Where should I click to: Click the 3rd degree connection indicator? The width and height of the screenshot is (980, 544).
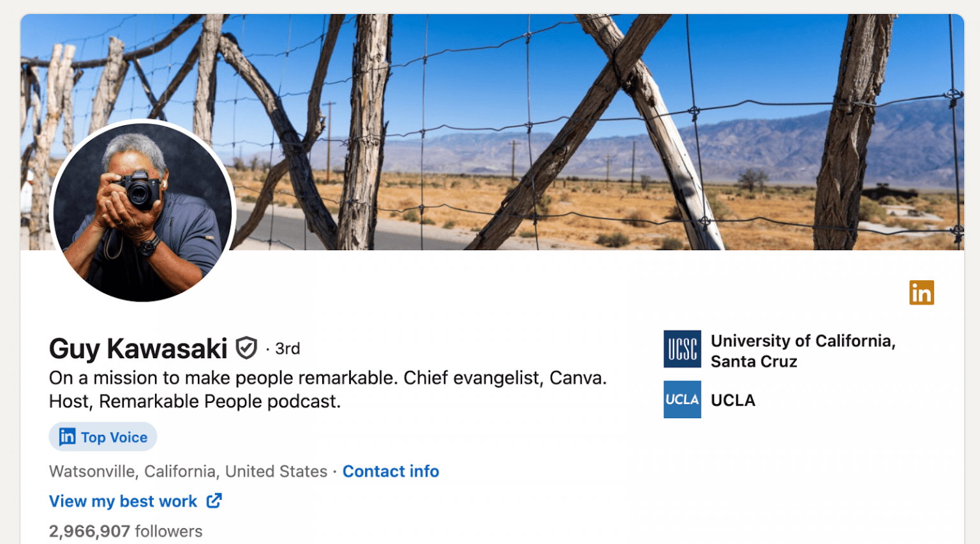point(287,349)
